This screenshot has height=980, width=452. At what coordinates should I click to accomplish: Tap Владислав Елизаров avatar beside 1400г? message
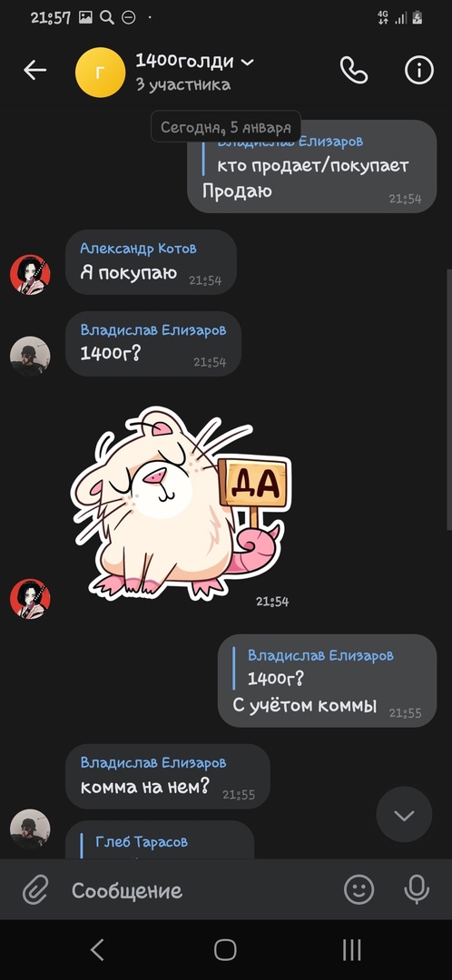click(x=30, y=356)
